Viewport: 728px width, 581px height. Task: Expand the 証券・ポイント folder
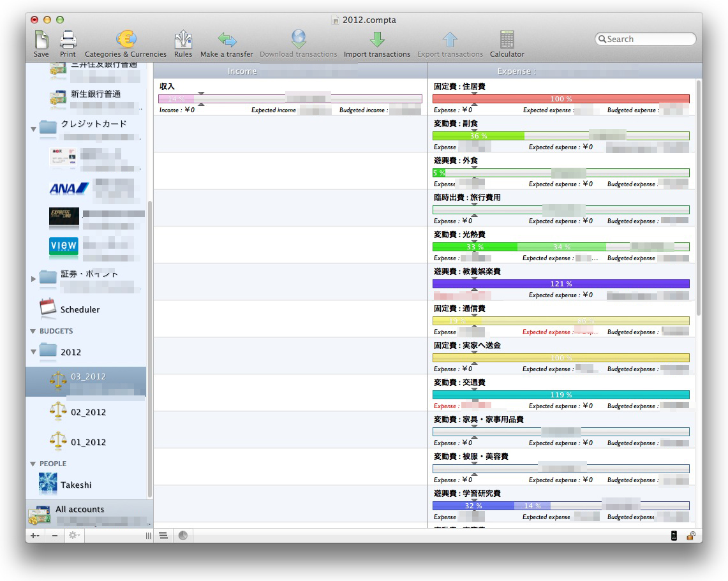34,279
